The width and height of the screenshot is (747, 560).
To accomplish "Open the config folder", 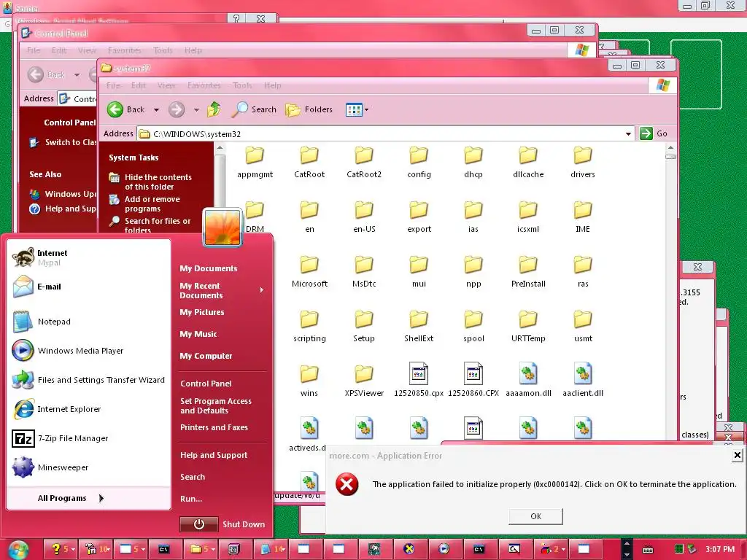I will 419,163.
